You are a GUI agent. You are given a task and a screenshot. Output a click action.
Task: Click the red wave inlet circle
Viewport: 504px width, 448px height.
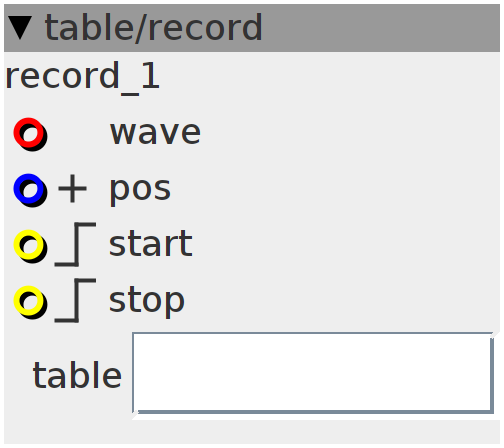30,134
